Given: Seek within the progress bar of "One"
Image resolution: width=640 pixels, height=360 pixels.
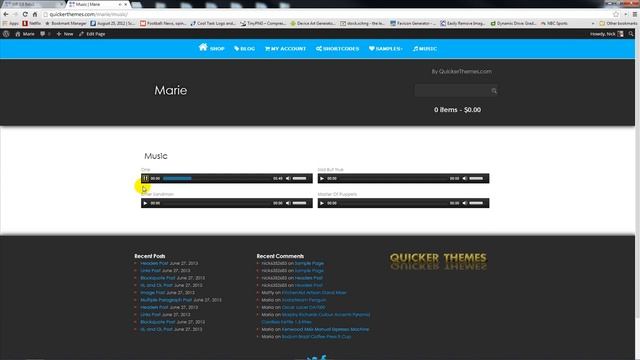Looking at the screenshot, I should (216, 178).
